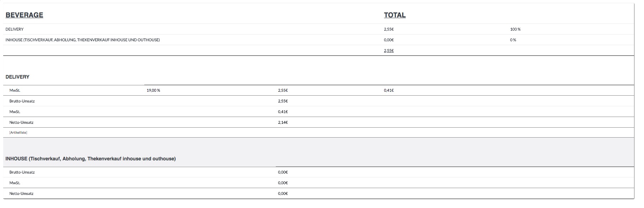This screenshot has height=208, width=644.
Task: Click the 19,00 % MwSt. rate cell
Action: tap(154, 90)
